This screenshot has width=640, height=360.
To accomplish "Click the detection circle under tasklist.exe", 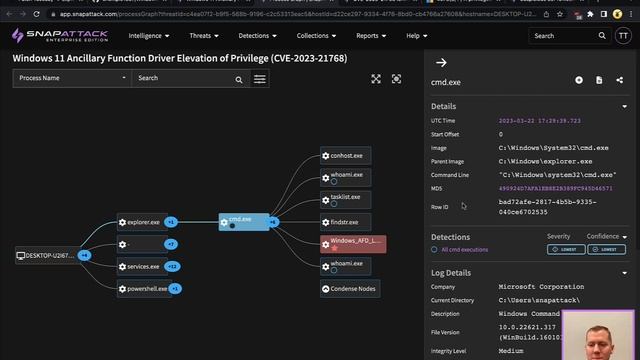I will (x=334, y=204).
